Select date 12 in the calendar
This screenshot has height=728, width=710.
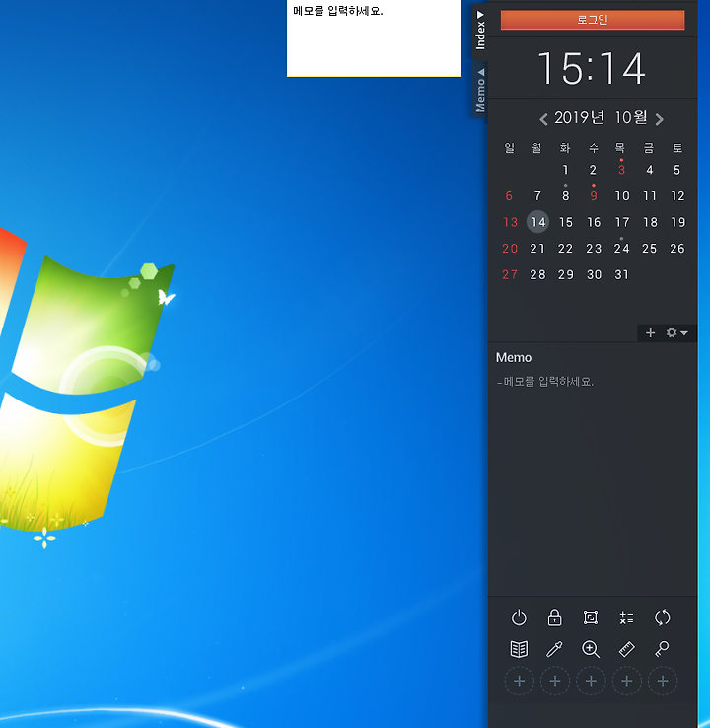pyautogui.click(x=678, y=196)
